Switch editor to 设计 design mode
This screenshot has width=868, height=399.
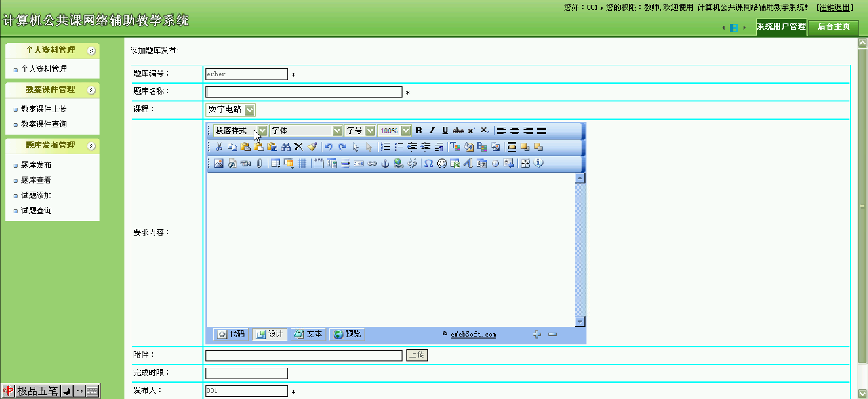[270, 334]
